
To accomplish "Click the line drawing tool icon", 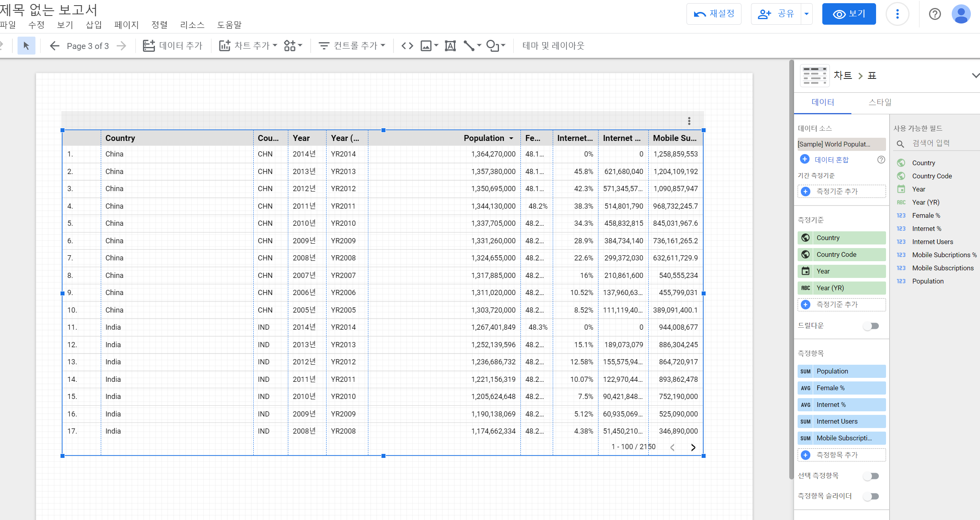I will (469, 46).
